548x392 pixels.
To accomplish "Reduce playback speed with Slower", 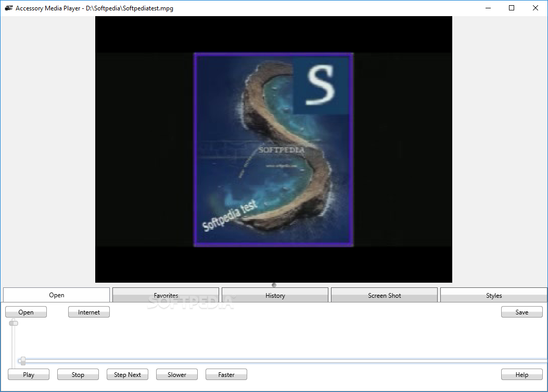I will (177, 374).
